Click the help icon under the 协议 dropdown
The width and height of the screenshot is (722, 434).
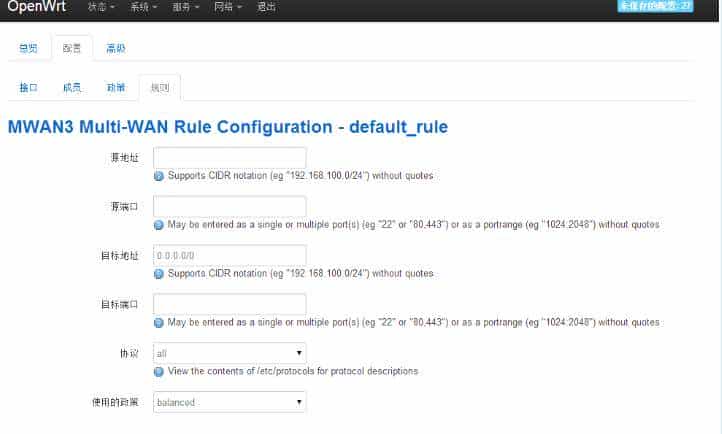pos(159,371)
